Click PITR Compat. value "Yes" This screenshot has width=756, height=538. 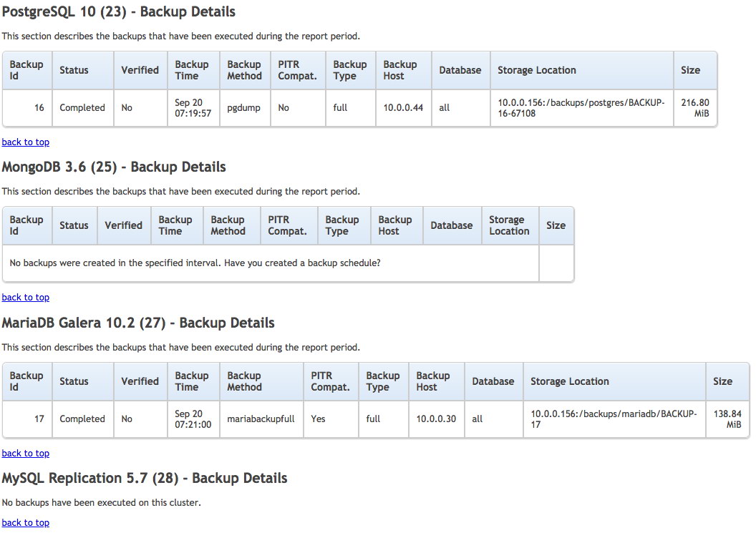point(318,419)
